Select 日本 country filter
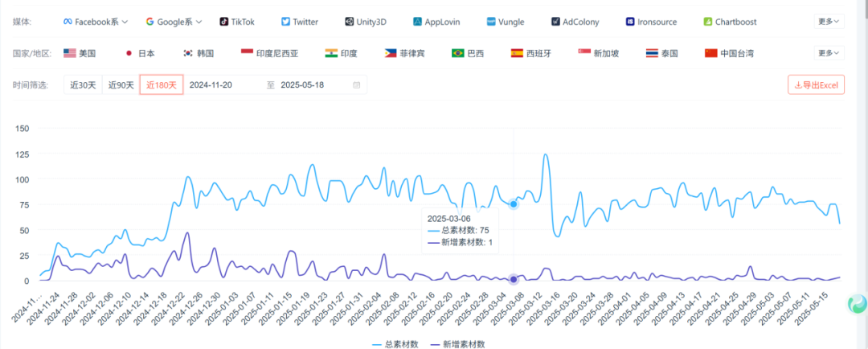 tap(140, 54)
